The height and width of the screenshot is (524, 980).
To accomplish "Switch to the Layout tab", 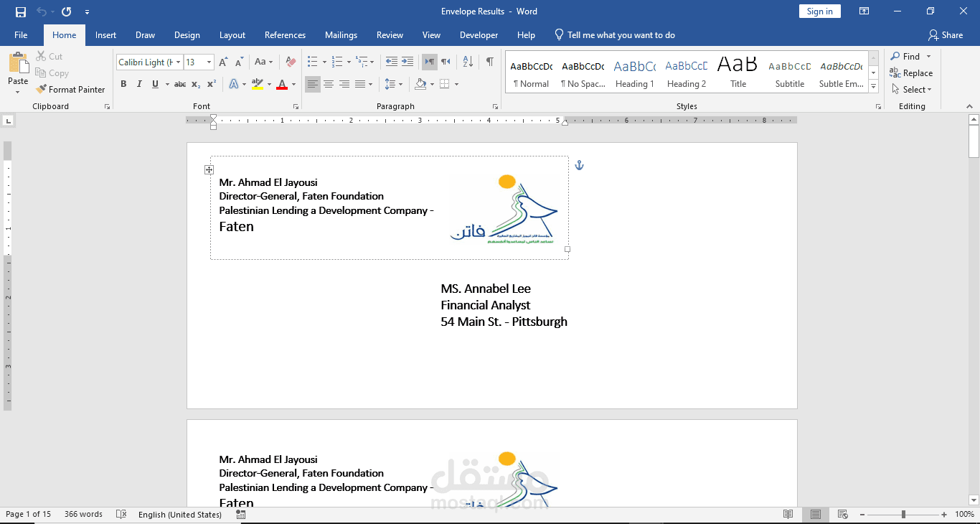I will 232,35.
